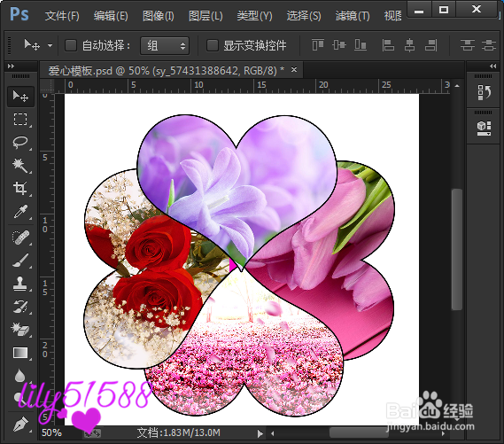Click horizontal scrollbar left arrow

point(273,433)
